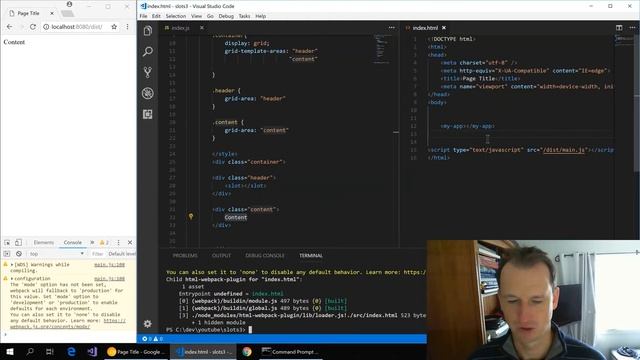
Task: View site information icon in address bar
Action: pyautogui.click(x=46, y=27)
